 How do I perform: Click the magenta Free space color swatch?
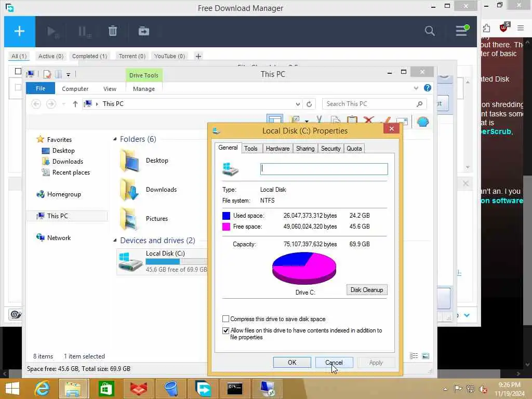226,227
